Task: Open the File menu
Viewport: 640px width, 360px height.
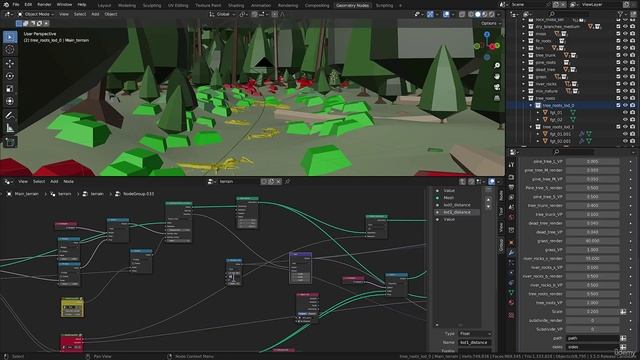Action: pyautogui.click(x=16, y=4)
